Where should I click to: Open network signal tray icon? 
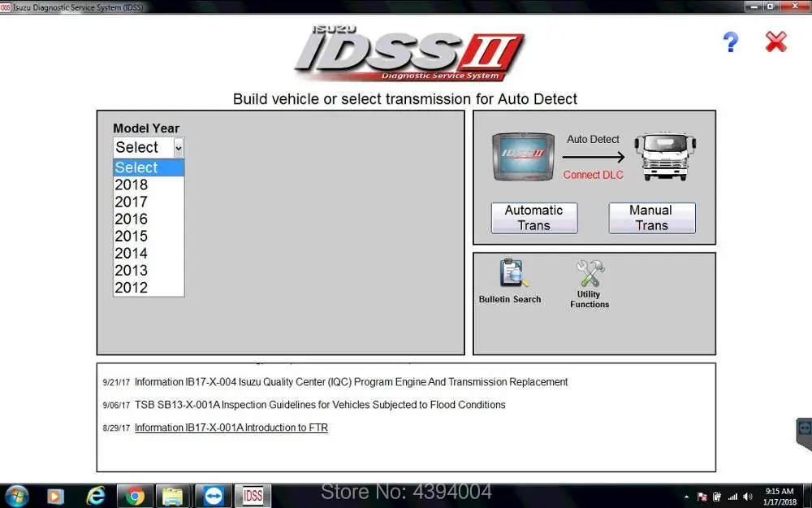tap(732, 497)
